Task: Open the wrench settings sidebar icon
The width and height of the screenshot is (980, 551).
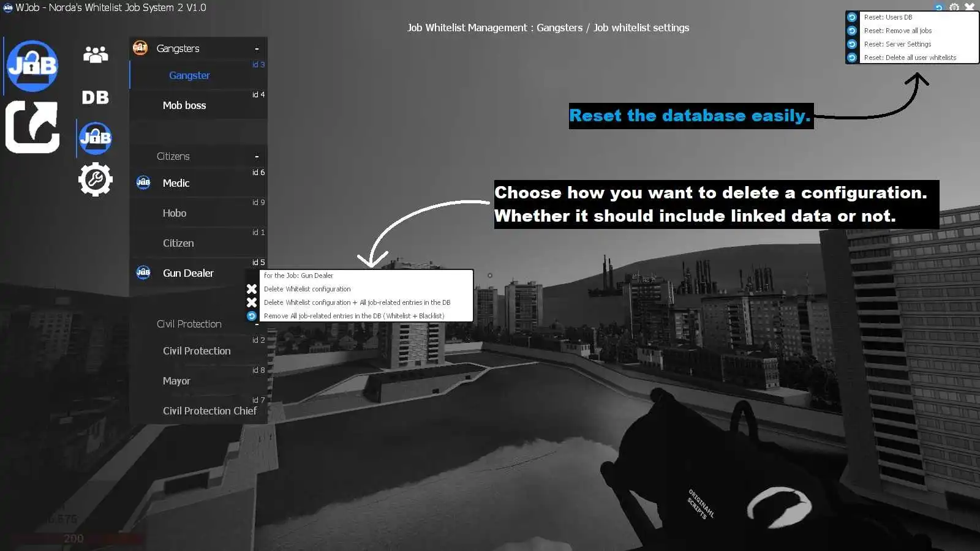Action: (96, 179)
